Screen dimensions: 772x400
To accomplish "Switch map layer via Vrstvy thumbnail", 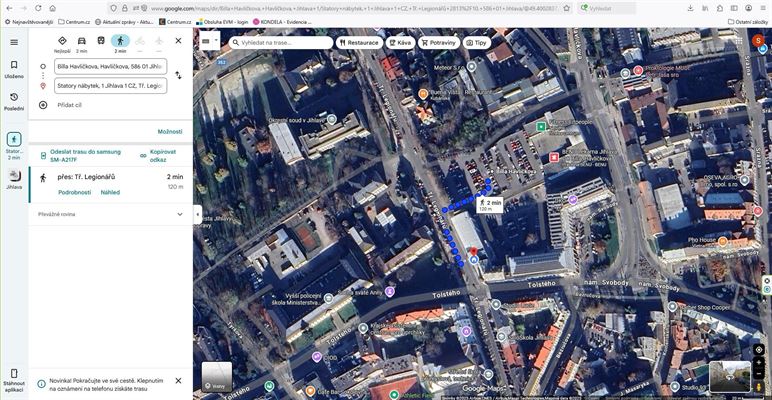I will [216, 376].
